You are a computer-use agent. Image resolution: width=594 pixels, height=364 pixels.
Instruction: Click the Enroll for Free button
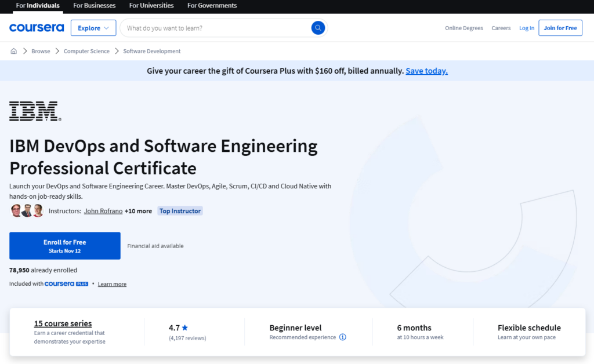(65, 246)
